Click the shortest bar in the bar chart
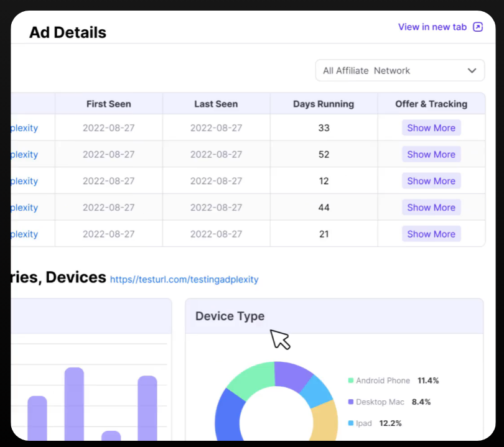Viewport: 504px width, 447px height. click(111, 436)
